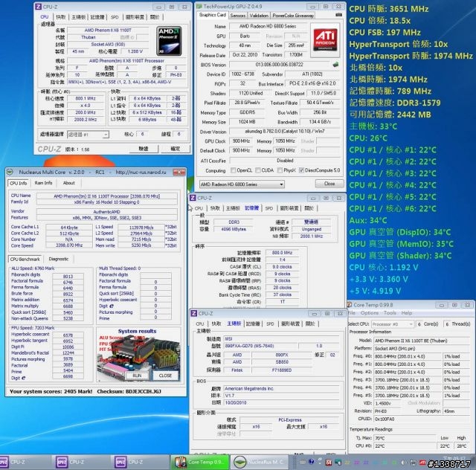Open the Ram Info tab in Nuclearus
The height and width of the screenshot is (470, 476).
[x=43, y=183]
